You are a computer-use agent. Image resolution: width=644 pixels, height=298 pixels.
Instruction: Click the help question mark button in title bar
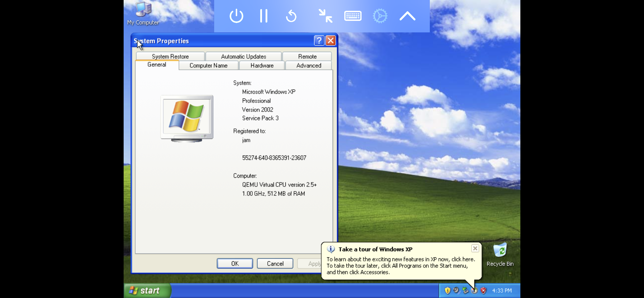[319, 40]
